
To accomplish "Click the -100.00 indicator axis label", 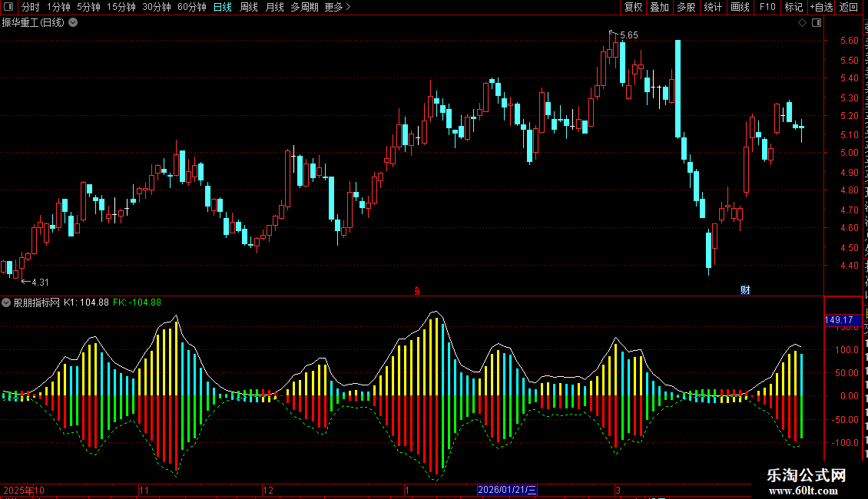I will [x=845, y=442].
